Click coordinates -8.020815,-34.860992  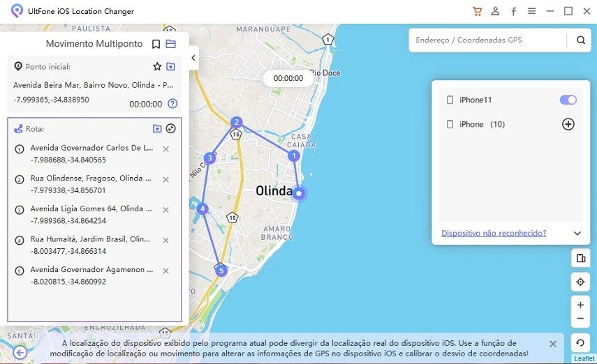[68, 282]
